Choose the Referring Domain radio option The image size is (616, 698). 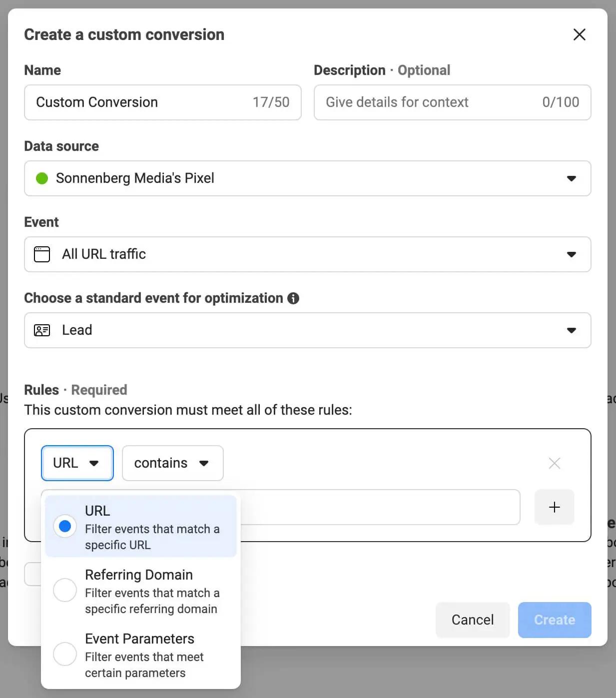pyautogui.click(x=65, y=590)
